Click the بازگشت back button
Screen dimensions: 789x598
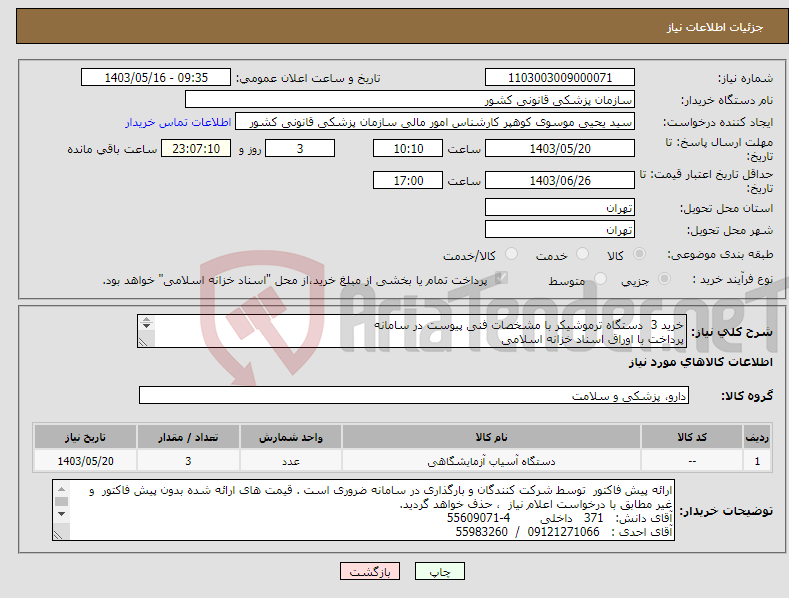tap(370, 571)
